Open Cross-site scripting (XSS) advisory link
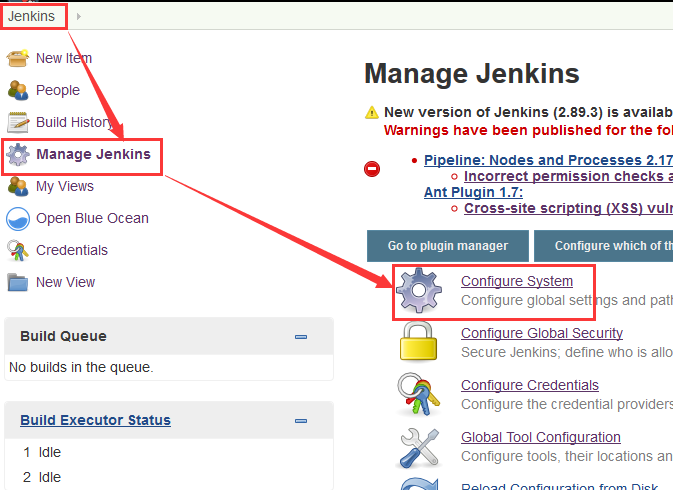 [568, 208]
